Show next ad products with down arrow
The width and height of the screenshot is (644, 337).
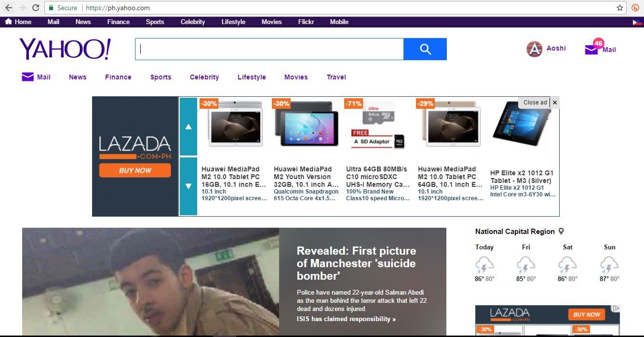pyautogui.click(x=188, y=186)
